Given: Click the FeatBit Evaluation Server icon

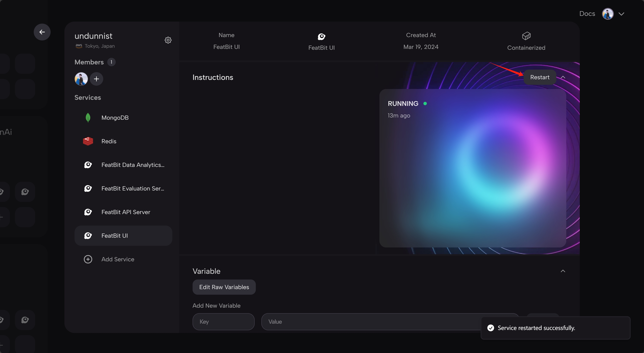Looking at the screenshot, I should pyautogui.click(x=88, y=188).
